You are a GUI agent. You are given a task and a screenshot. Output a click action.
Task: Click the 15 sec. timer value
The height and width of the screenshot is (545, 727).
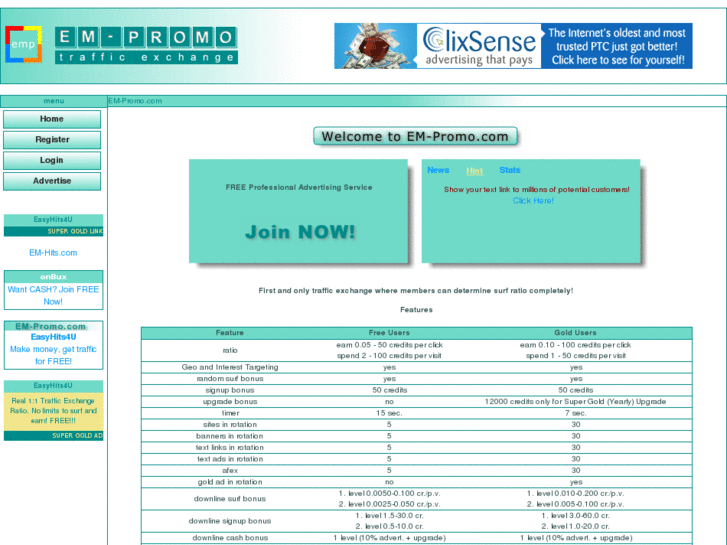pos(389,413)
